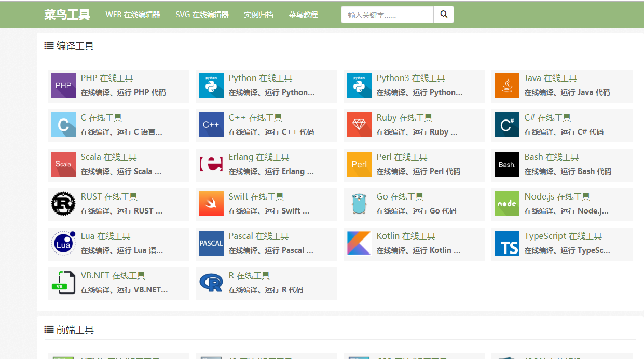Click the R language logo icon
Image resolution: width=644 pixels, height=359 pixels.
click(x=211, y=283)
